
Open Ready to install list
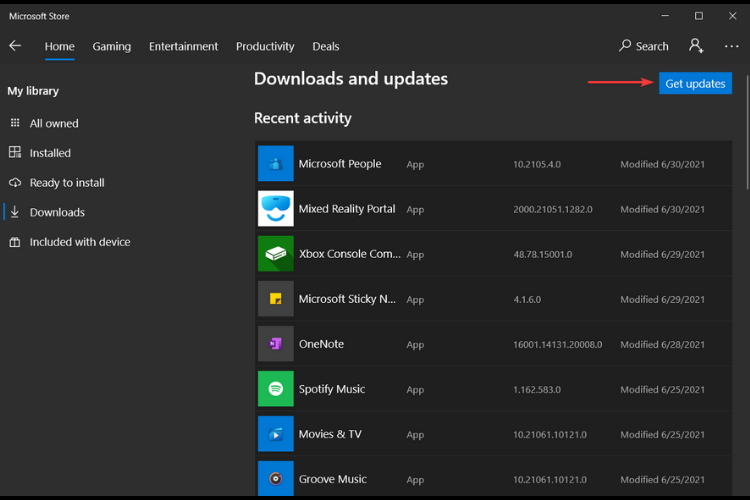66,183
